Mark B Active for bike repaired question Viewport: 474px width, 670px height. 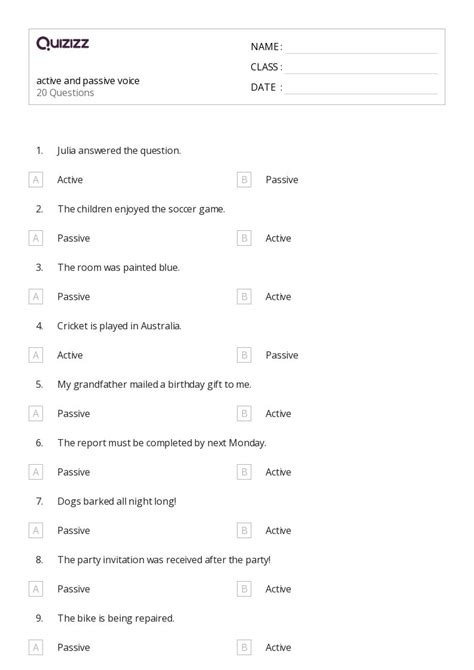pos(244,648)
